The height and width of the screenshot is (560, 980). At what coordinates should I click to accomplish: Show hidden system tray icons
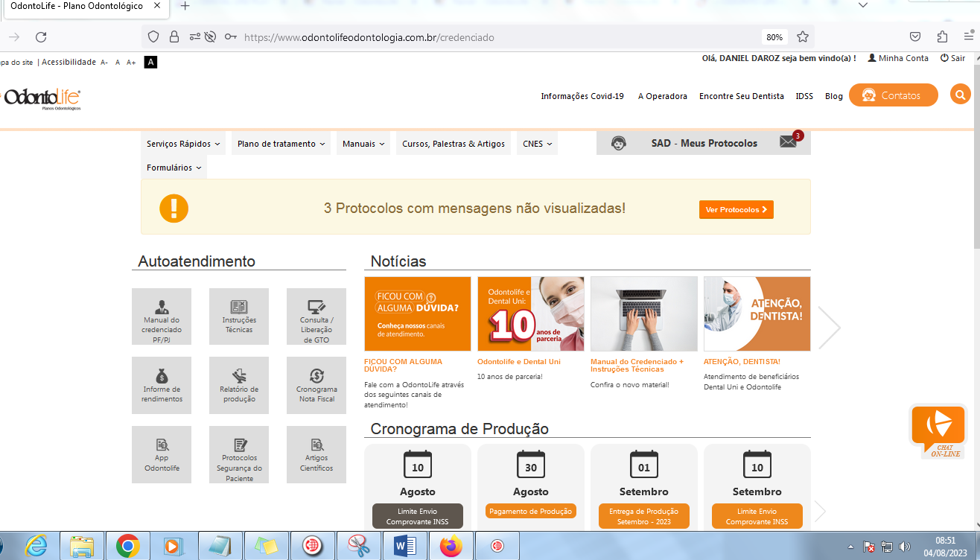coord(850,546)
